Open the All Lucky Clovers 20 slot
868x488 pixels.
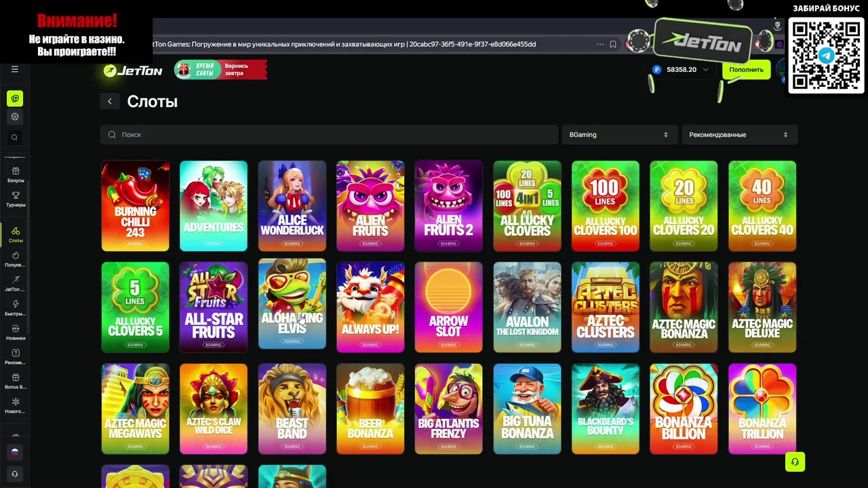pos(684,206)
